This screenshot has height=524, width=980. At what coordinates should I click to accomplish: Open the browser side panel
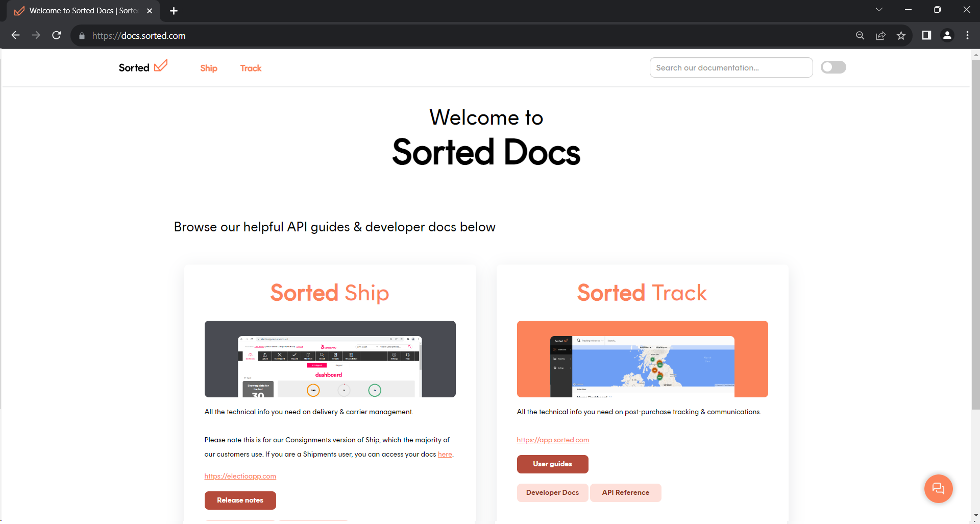tap(926, 35)
